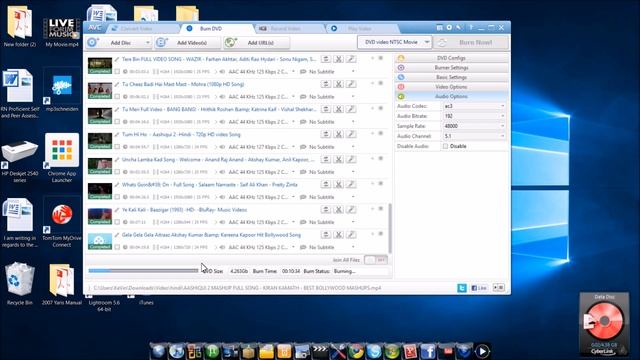
Task: Open the Add Disc dropdown arrow
Action: click(147, 42)
